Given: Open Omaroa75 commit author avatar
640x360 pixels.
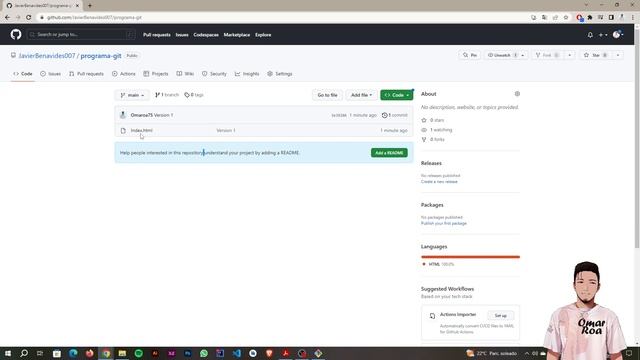Looking at the screenshot, I should point(123,115).
